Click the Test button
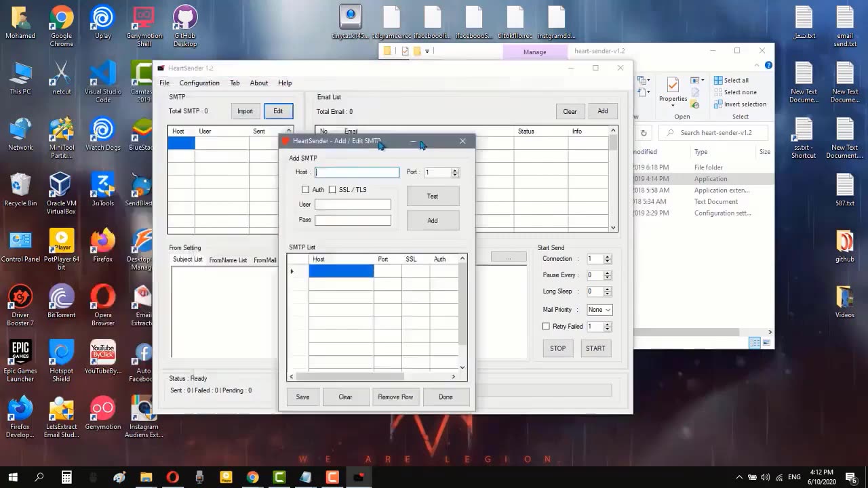The image size is (868, 488). pos(433,197)
